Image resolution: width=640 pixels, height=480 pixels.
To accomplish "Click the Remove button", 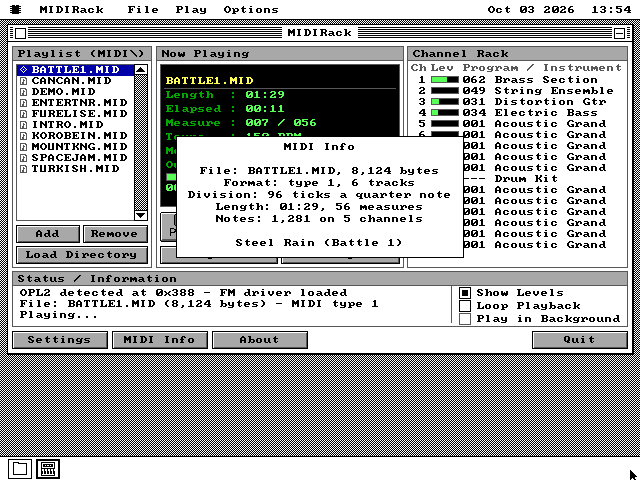I will point(116,234).
